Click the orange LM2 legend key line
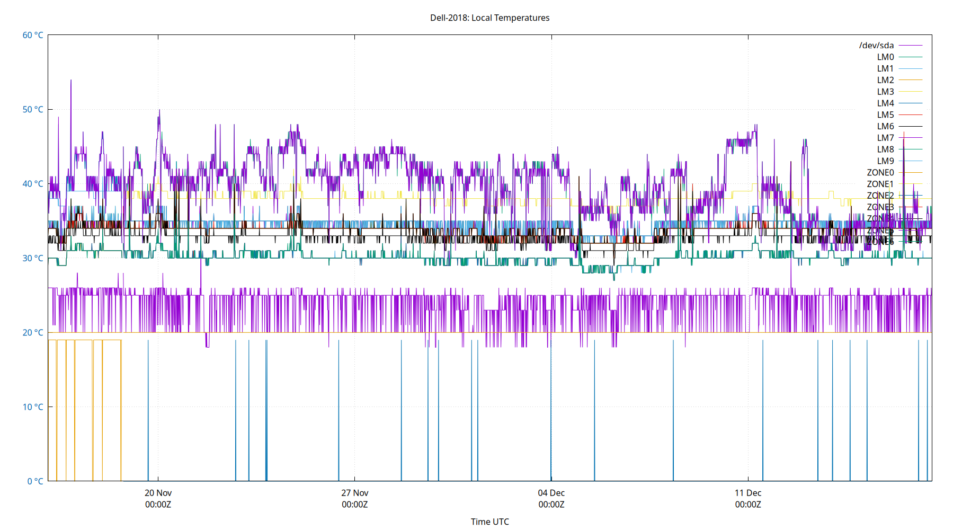The height and width of the screenshot is (530, 980). (x=911, y=80)
